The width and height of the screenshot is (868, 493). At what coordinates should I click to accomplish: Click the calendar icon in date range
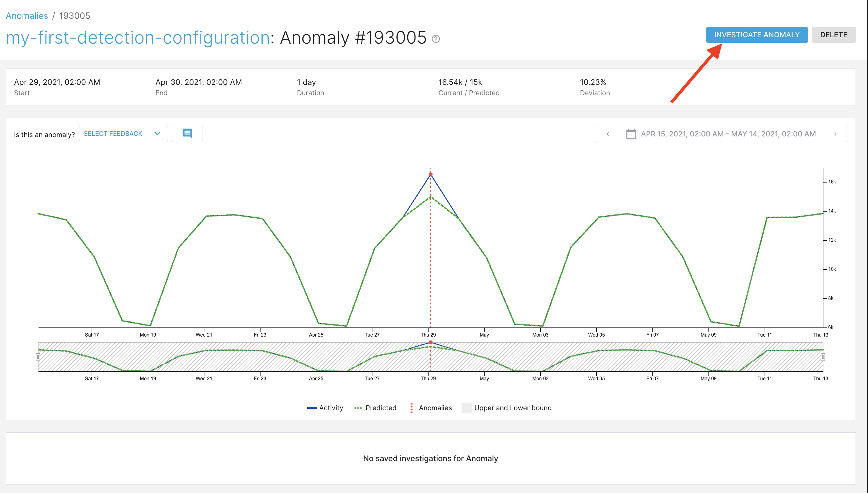coord(631,134)
